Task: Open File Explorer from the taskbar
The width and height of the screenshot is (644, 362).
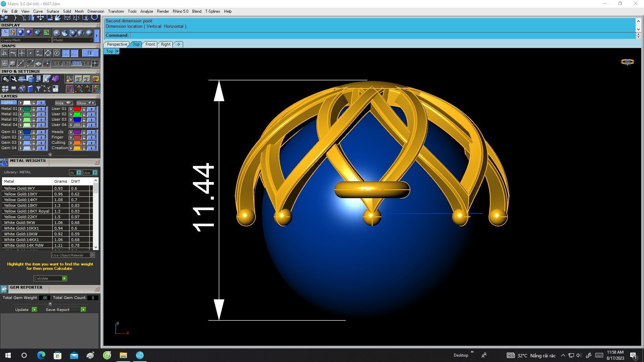Action: [x=123, y=355]
